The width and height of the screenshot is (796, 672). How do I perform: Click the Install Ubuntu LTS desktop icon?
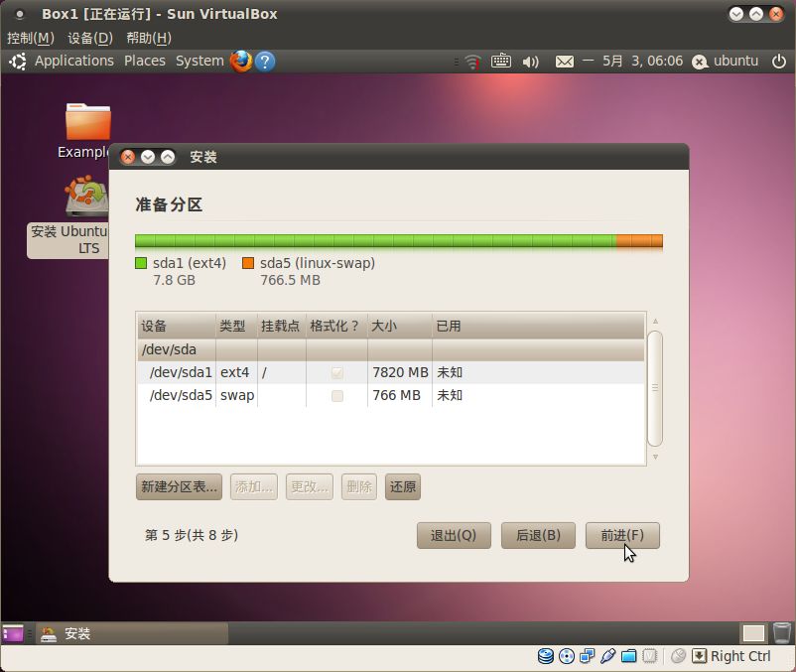coord(86,196)
